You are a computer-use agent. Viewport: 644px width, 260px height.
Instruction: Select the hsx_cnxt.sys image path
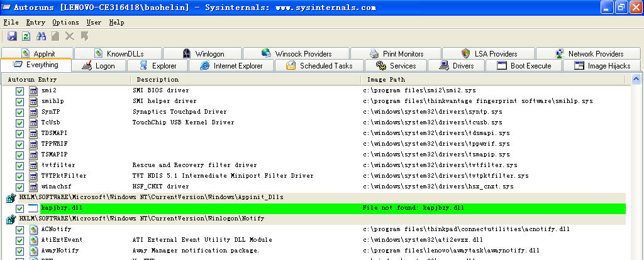438,187
